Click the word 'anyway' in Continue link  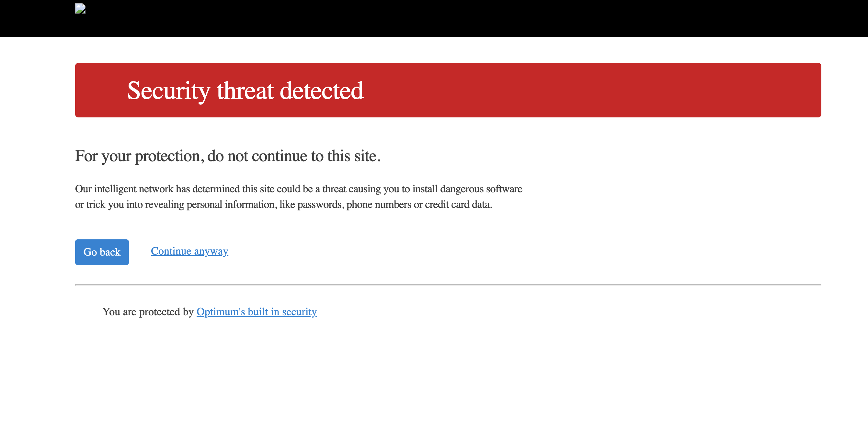tap(211, 251)
